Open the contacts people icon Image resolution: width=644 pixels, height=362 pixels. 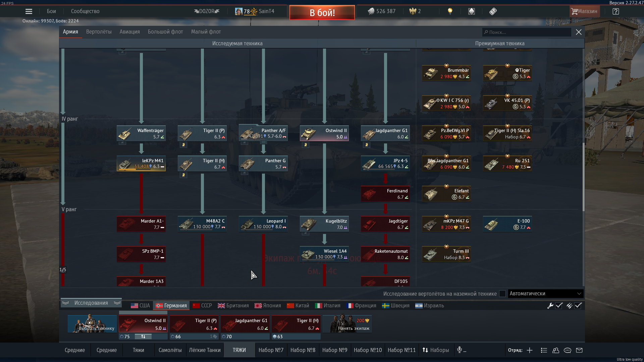556,350
